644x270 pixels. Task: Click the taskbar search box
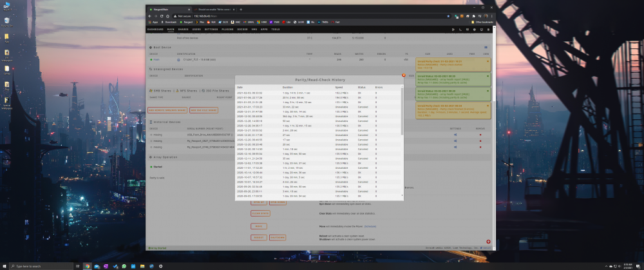pos(41,266)
